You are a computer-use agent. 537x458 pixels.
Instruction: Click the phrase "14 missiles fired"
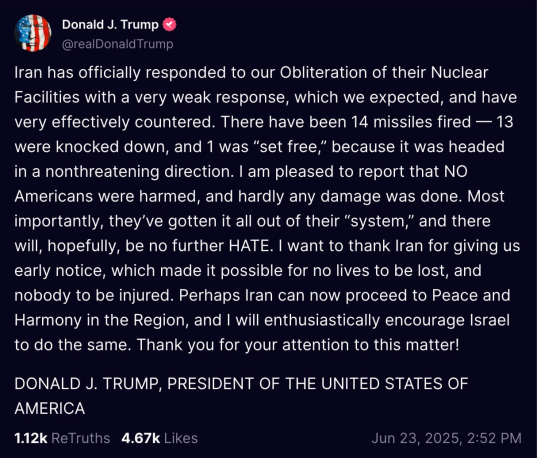(411, 122)
